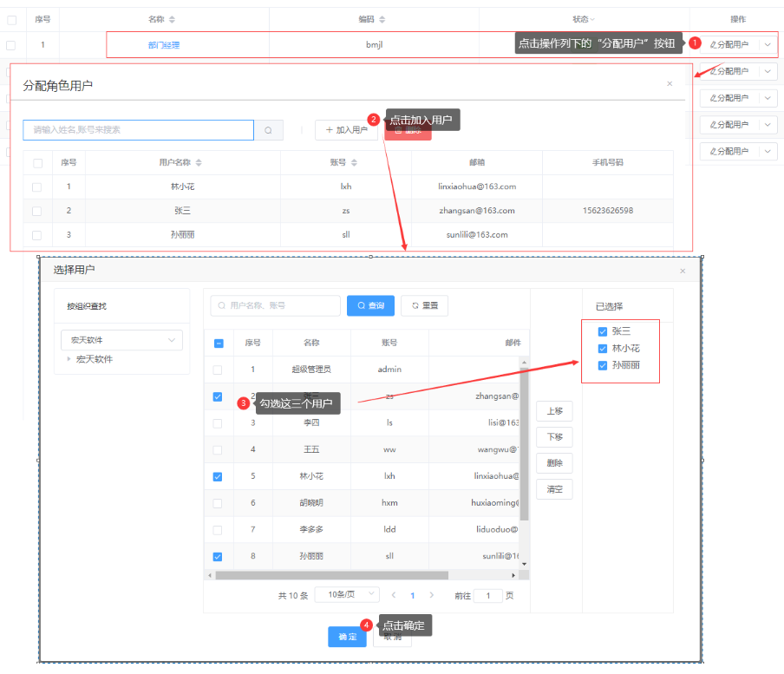Toggle select-all in the assigned users table header
This screenshot has height=674, width=784.
click(x=37, y=163)
